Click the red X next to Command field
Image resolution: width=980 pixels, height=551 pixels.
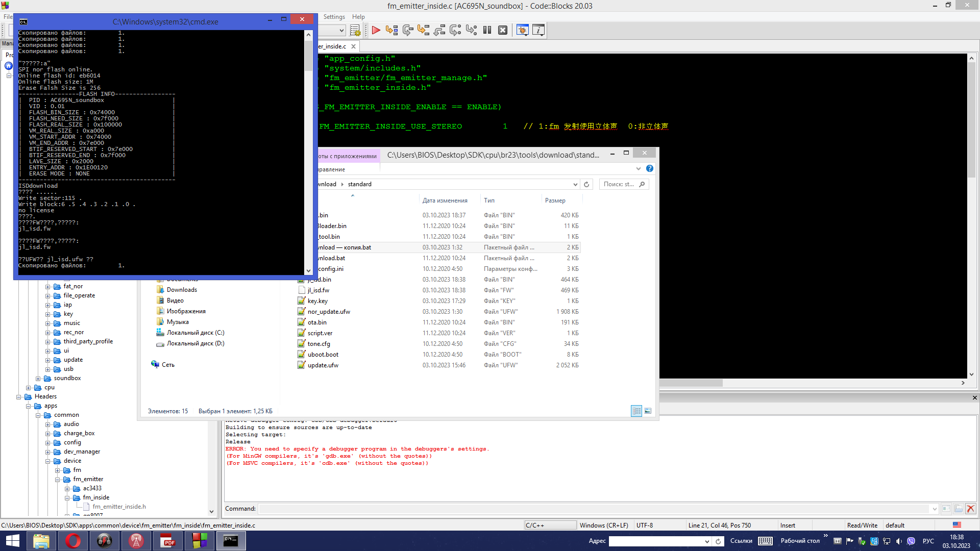click(971, 509)
